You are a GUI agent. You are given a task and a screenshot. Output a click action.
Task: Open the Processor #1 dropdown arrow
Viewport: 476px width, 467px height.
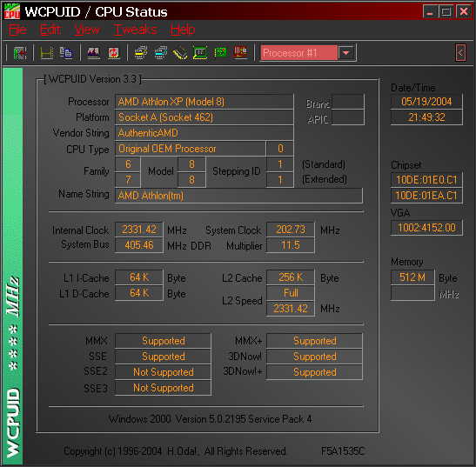pos(345,53)
